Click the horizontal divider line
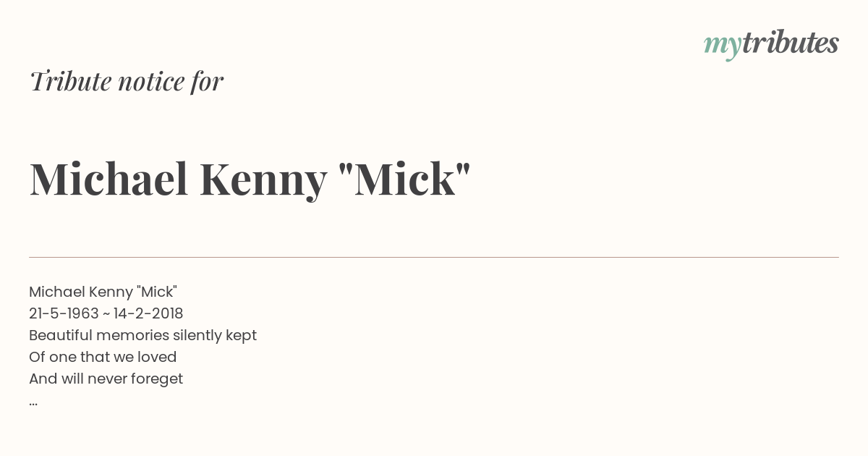 coord(434,257)
